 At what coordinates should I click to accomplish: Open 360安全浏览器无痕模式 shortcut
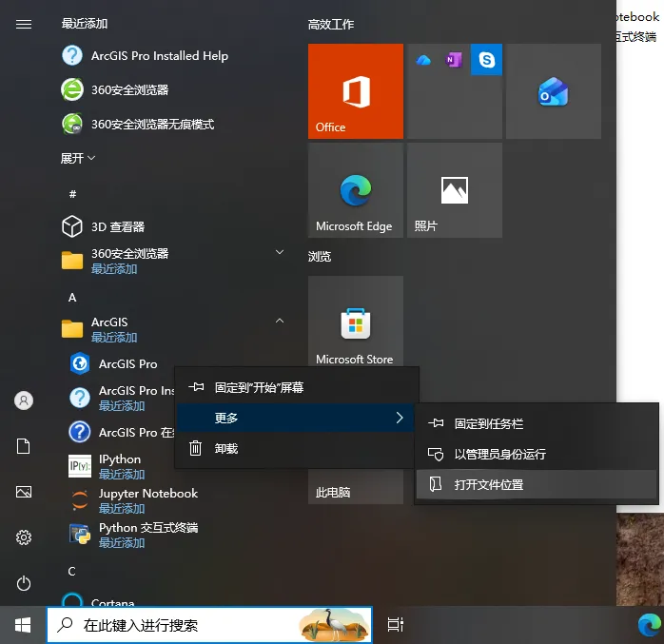coord(138,124)
